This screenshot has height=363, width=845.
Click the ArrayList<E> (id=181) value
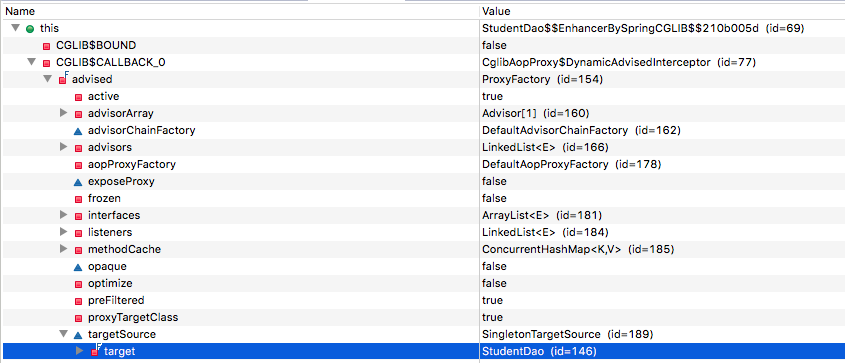542,215
